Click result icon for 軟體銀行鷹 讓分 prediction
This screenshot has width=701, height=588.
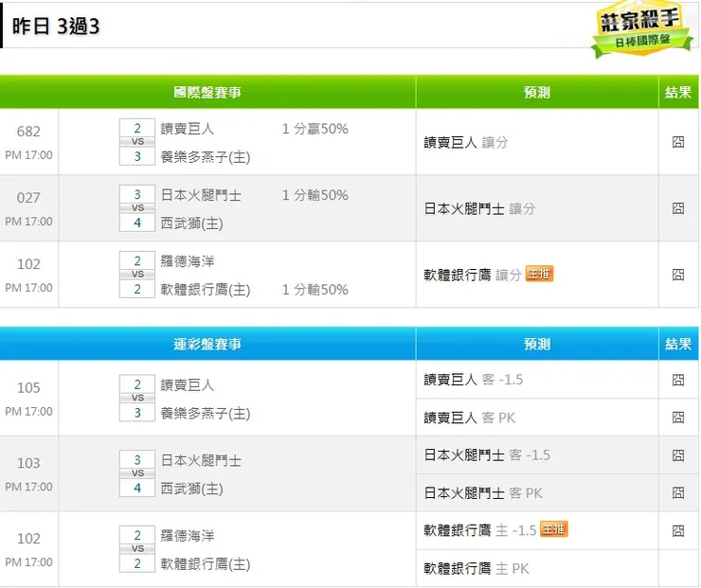[678, 275]
